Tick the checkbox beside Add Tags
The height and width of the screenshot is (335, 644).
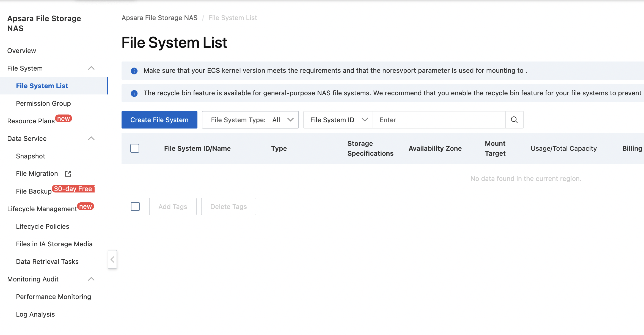coord(135,206)
